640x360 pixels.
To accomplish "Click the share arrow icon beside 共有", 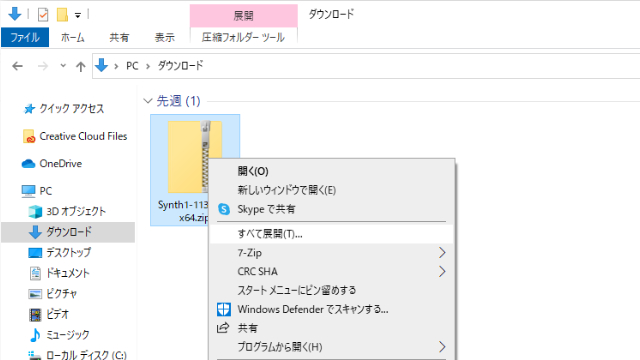I will (x=223, y=328).
